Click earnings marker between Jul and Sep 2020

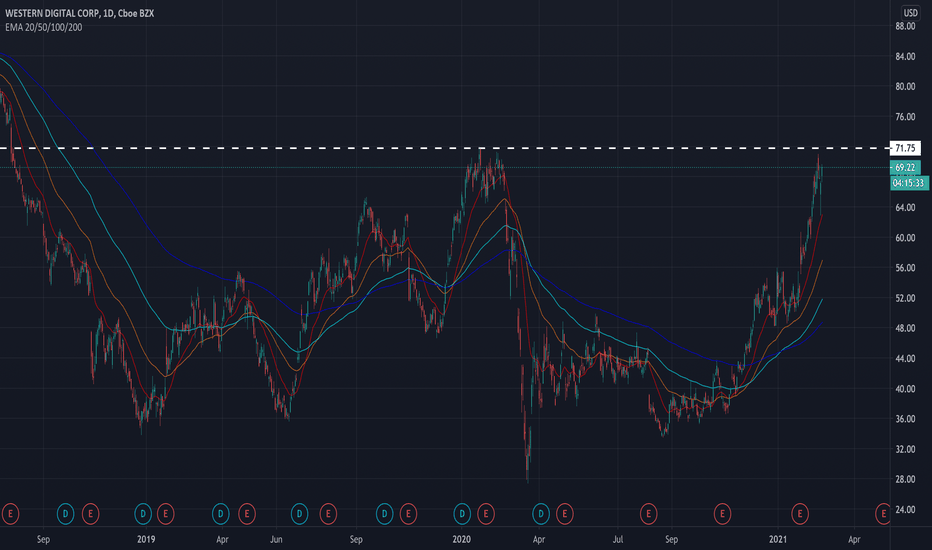[x=648, y=513]
